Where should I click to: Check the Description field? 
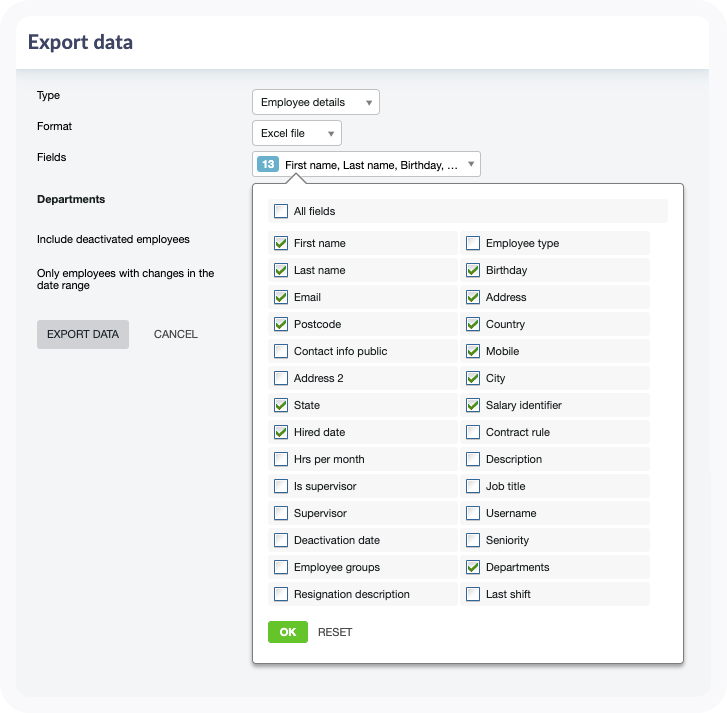point(473,459)
